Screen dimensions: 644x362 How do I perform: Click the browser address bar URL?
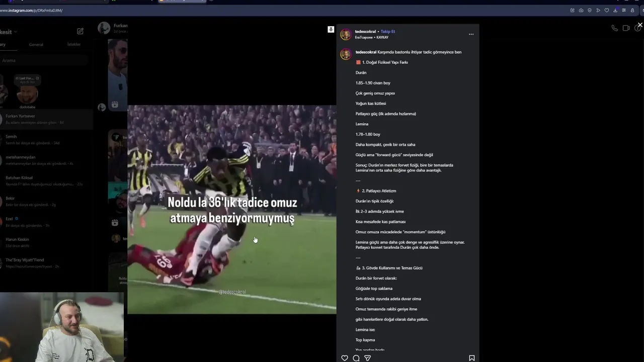point(31,10)
